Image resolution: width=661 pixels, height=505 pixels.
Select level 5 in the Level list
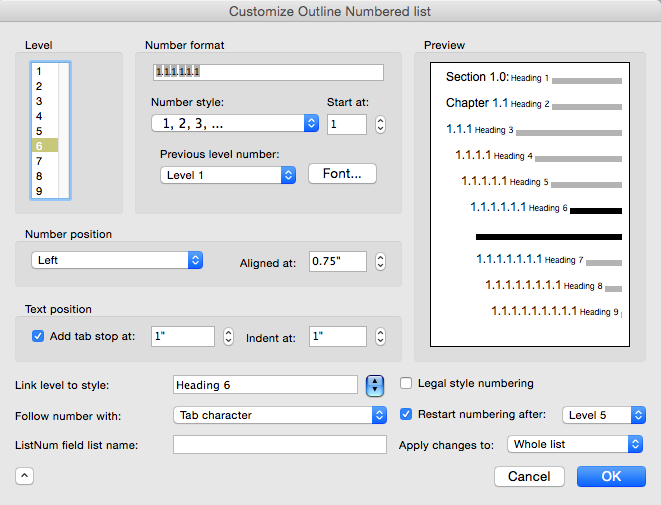45,131
